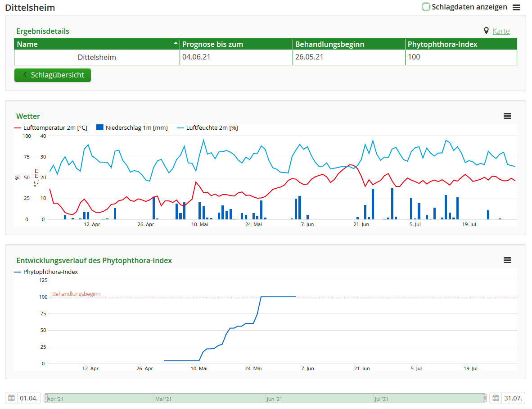Sort table by Prognose bis zum header
Viewport: 532px width, 409px height.
212,44
